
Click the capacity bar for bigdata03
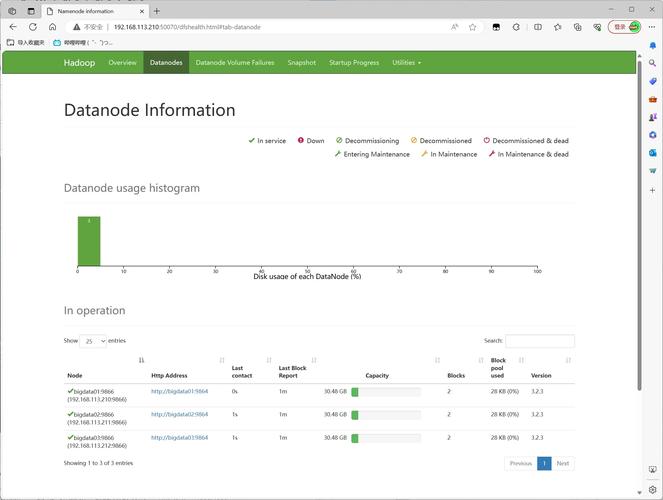click(386, 438)
